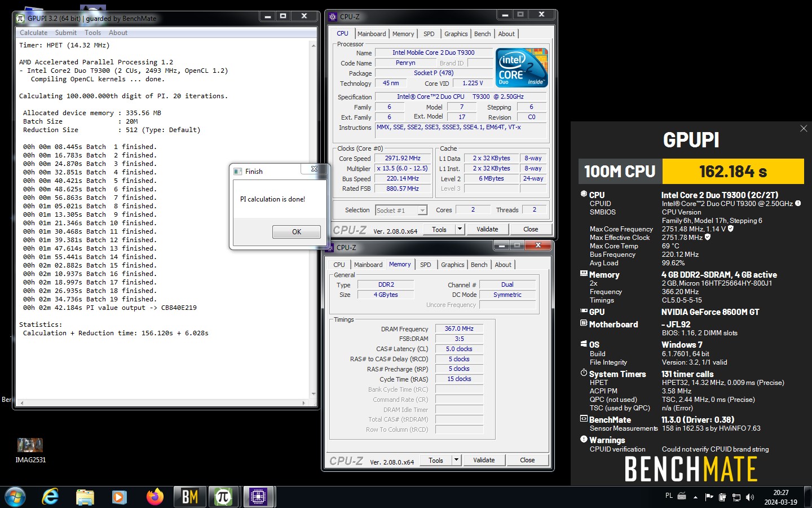This screenshot has height=508, width=812.
Task: Switch to Mainboard tab in upper CPU-Z window
Action: 372,34
